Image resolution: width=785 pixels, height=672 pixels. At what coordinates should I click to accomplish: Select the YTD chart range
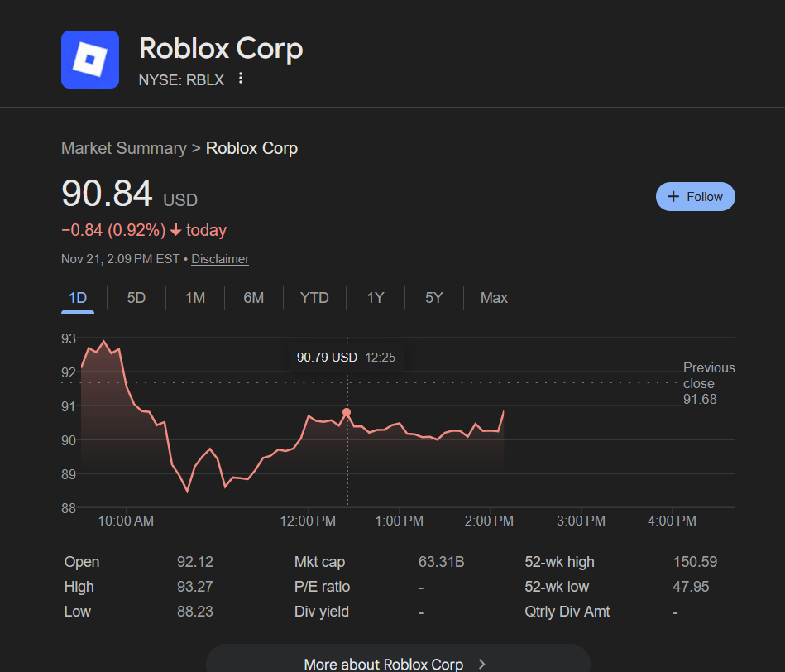[314, 298]
